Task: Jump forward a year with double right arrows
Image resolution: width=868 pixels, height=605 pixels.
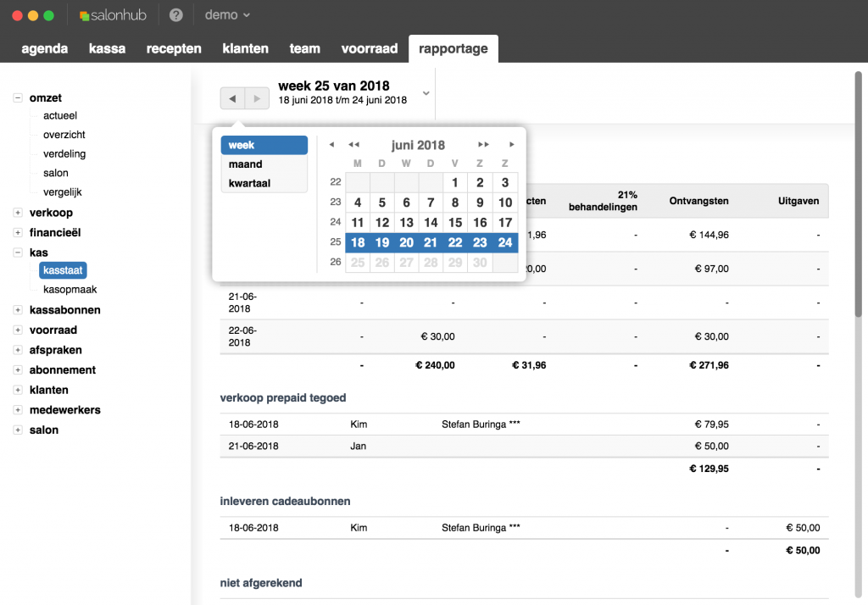Action: 485,145
